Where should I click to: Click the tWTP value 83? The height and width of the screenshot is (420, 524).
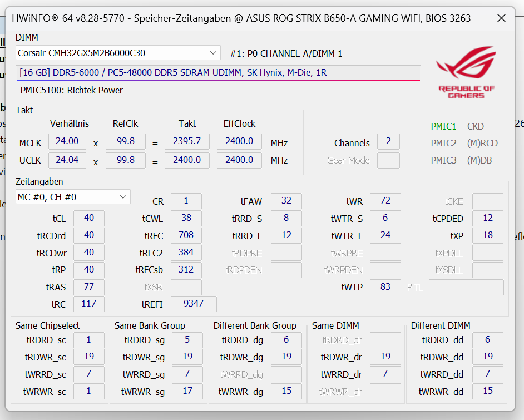[x=385, y=287]
